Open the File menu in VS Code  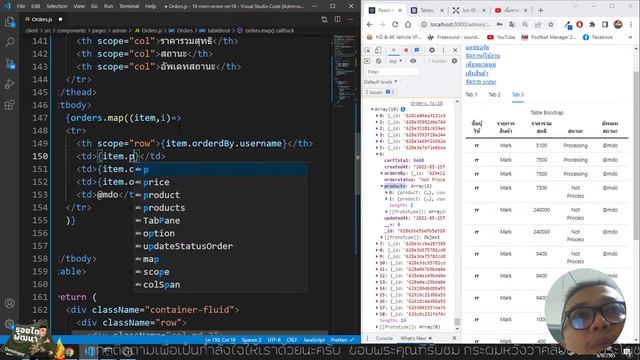[x=21, y=6]
